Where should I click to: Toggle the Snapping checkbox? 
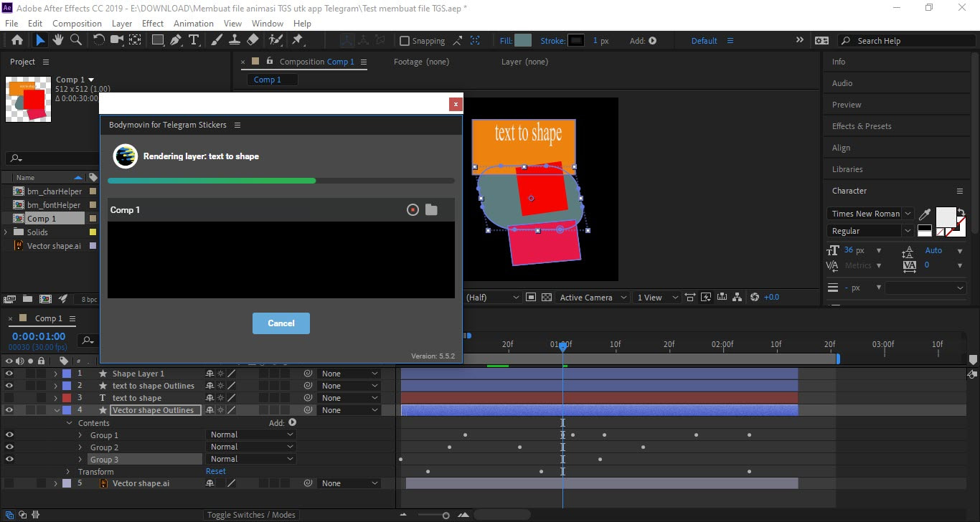coord(405,41)
